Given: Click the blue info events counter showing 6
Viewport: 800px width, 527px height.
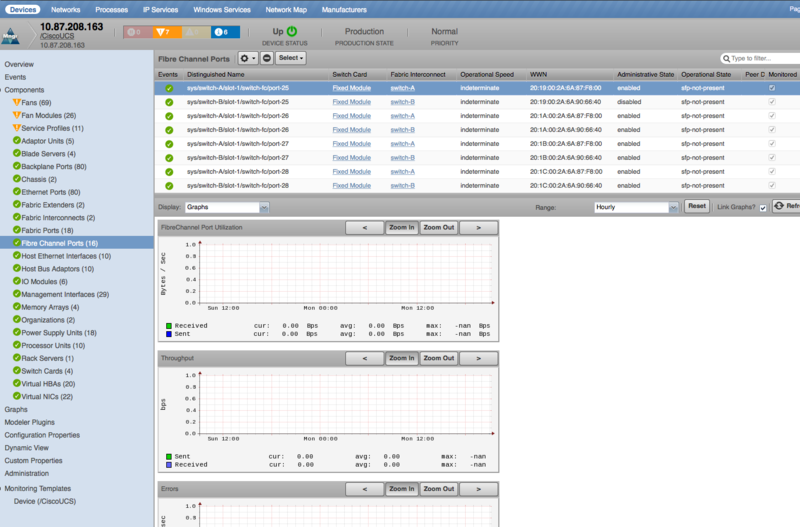Looking at the screenshot, I should pyautogui.click(x=225, y=32).
